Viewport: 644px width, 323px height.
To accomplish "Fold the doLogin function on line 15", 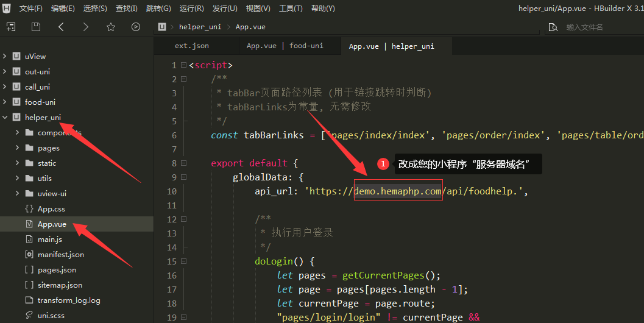I will click(183, 261).
